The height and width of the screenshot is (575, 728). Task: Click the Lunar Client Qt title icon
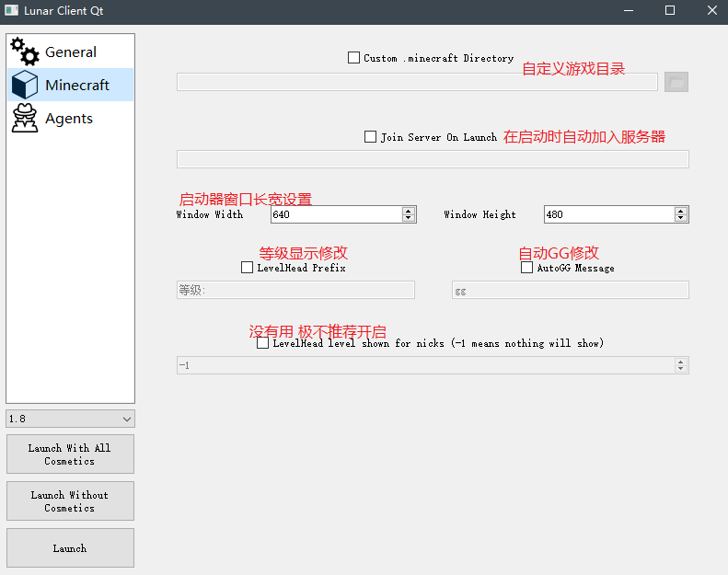coord(11,10)
